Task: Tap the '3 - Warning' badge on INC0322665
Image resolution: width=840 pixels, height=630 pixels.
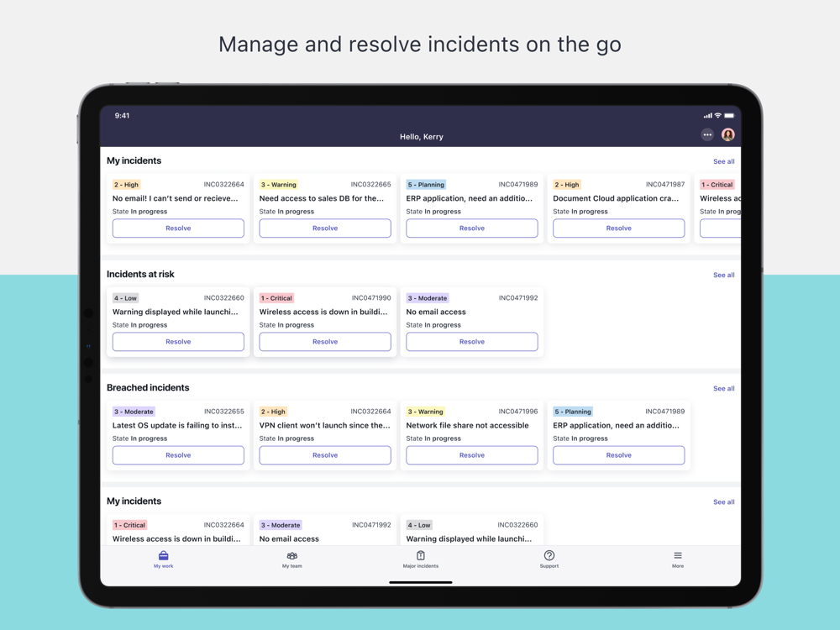Action: point(279,184)
